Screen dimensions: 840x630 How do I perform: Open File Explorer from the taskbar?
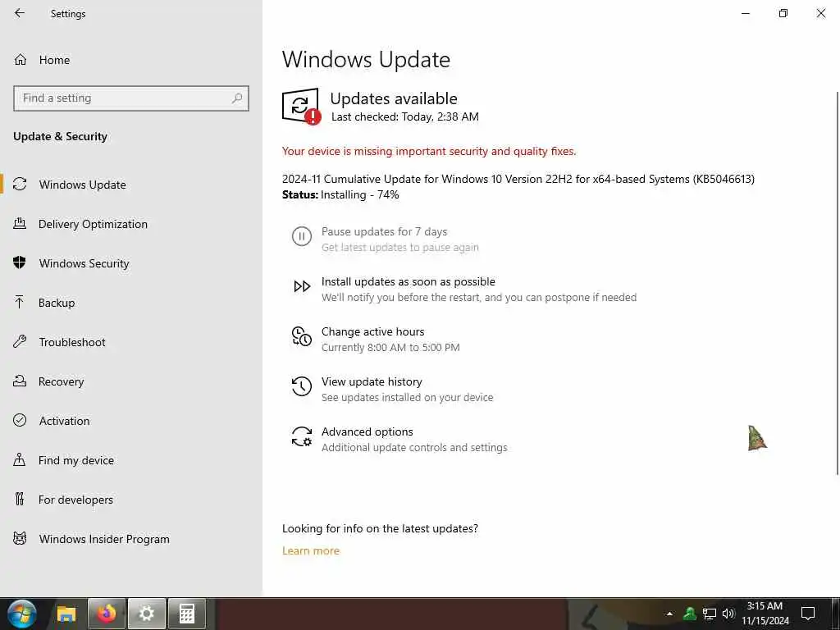66,614
